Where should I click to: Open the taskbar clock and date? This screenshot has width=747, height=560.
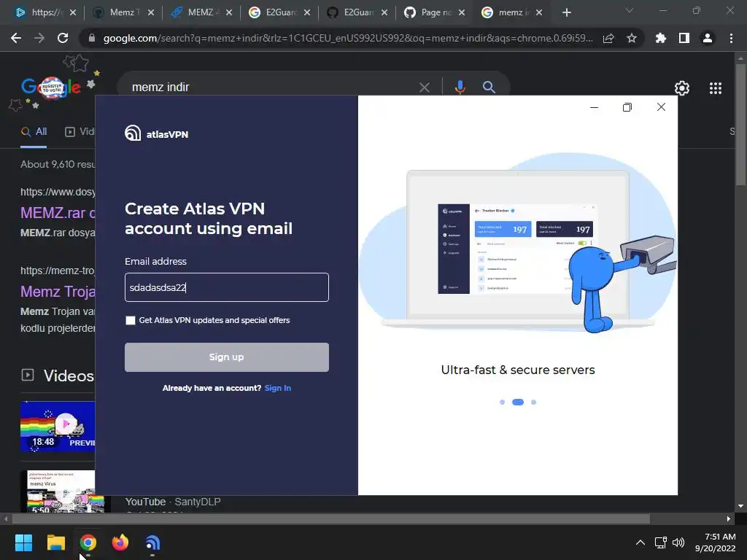(715, 542)
